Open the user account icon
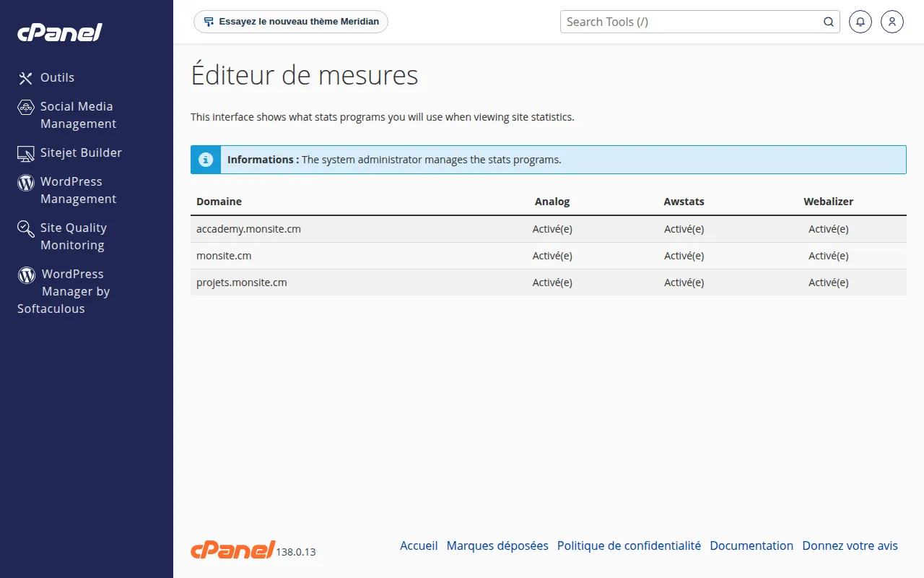Viewport: 924px width, 578px height. point(892,22)
